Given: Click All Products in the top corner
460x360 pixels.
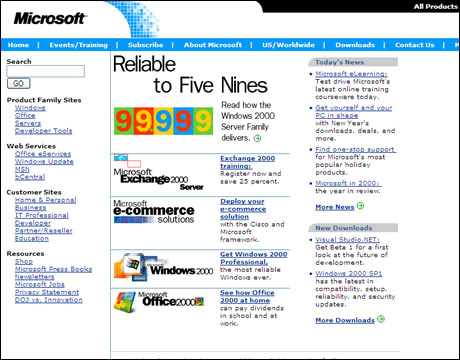Looking at the screenshot, I should (436, 6).
